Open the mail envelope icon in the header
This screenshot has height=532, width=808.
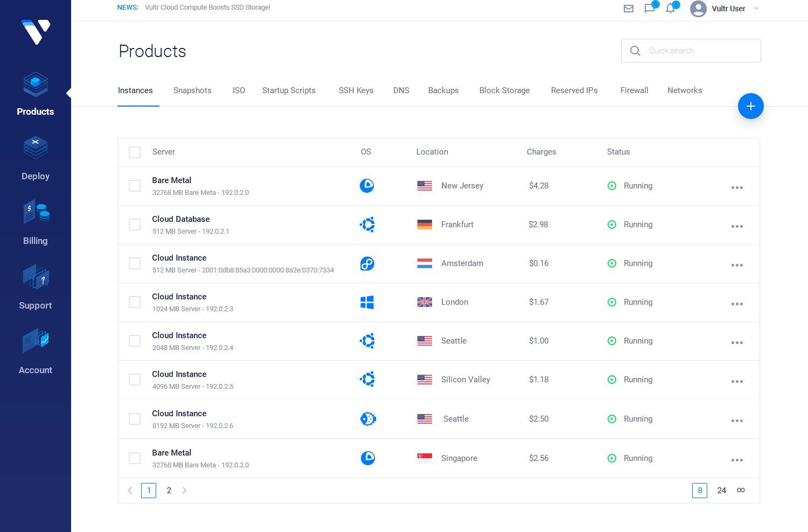629,9
